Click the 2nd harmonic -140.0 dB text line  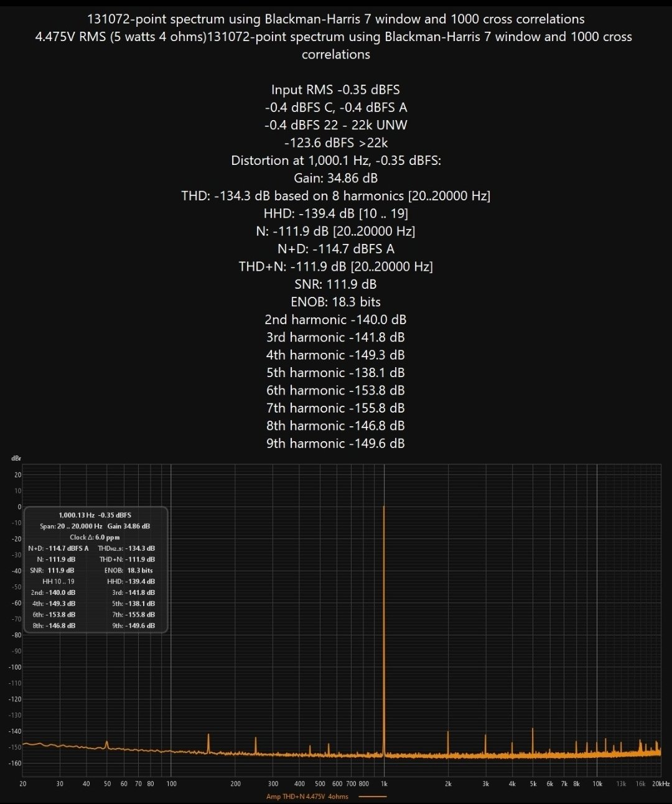335,319
